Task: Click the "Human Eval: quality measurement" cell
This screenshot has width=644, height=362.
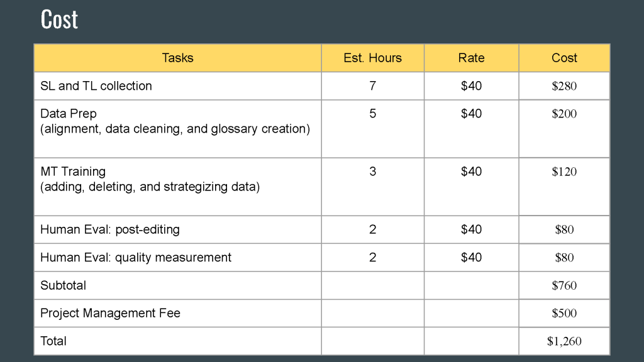Action: [x=136, y=258]
